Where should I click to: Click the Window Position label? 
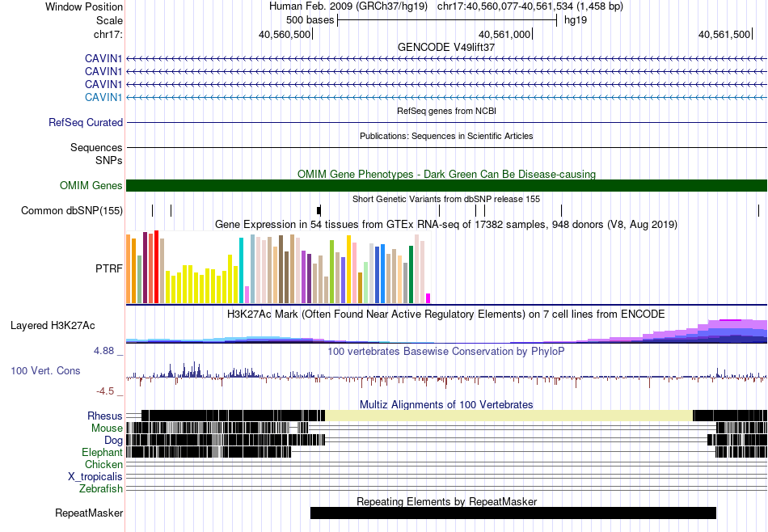[84, 6]
